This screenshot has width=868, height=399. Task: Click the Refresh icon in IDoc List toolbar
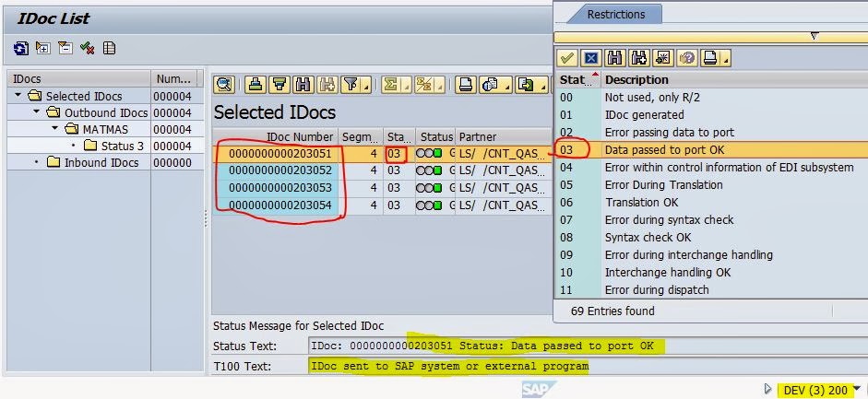click(x=21, y=48)
